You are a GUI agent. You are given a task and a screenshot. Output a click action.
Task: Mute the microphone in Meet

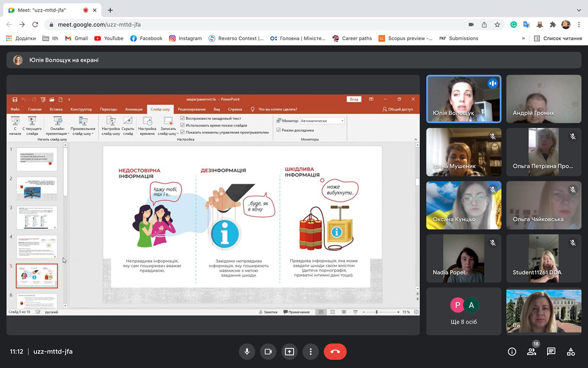[x=247, y=351]
